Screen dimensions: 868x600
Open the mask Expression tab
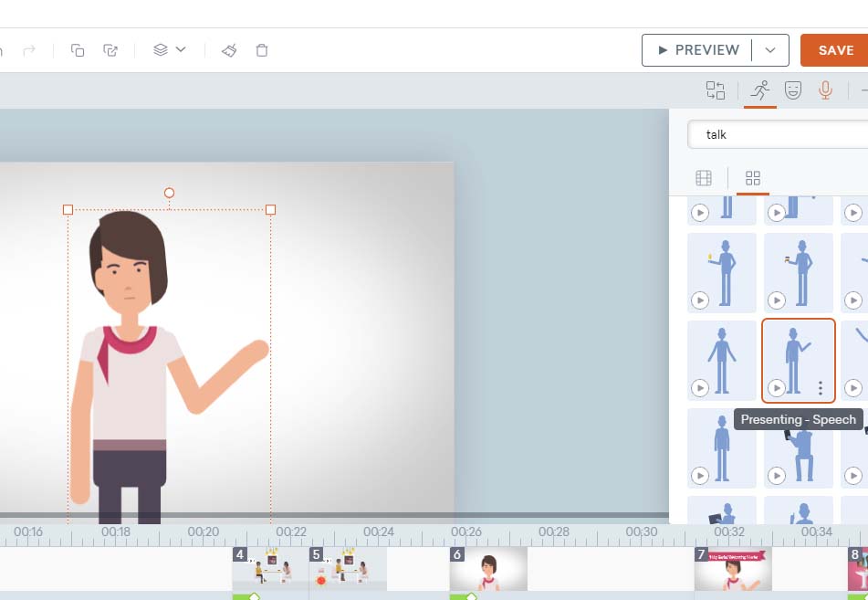[793, 90]
